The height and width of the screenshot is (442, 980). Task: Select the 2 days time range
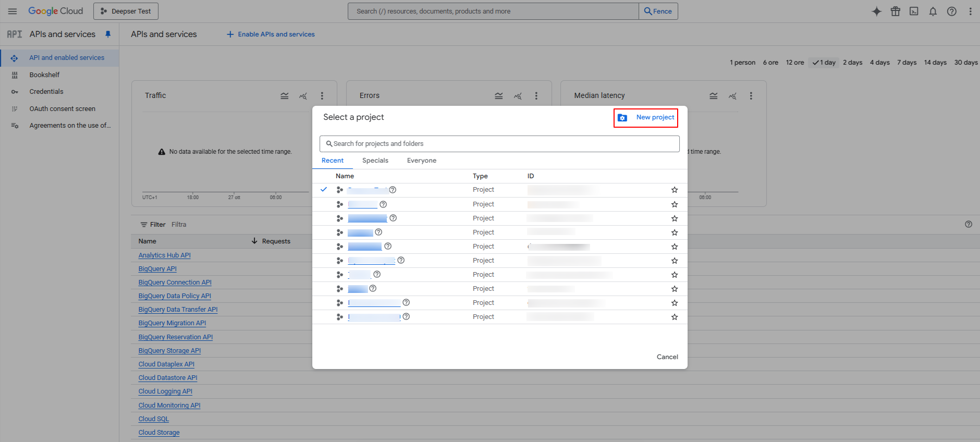tap(853, 63)
